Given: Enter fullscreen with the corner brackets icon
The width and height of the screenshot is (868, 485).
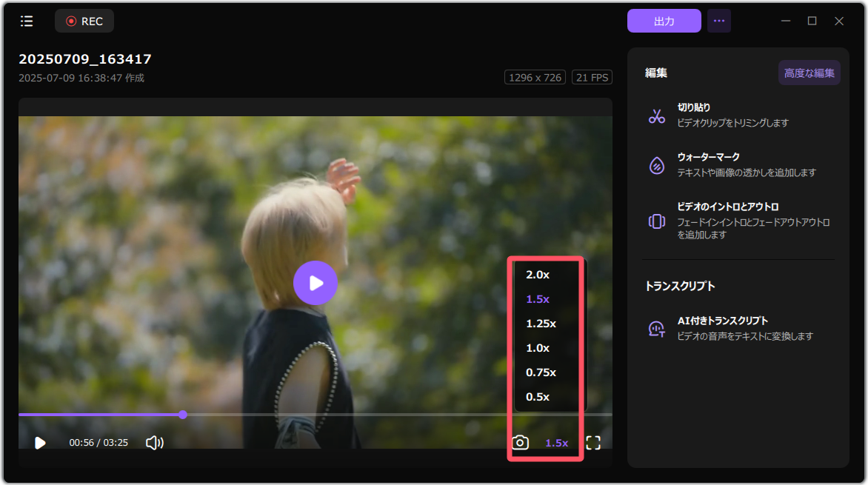Looking at the screenshot, I should pos(593,442).
